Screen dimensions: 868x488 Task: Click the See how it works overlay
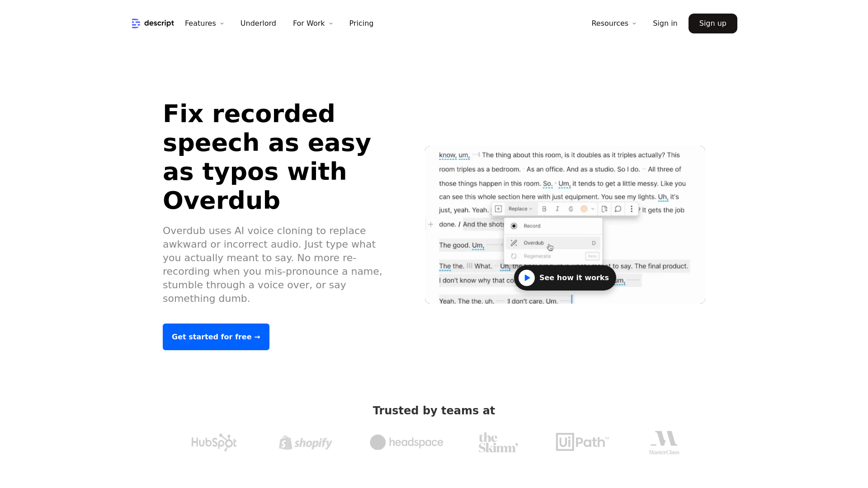click(565, 278)
